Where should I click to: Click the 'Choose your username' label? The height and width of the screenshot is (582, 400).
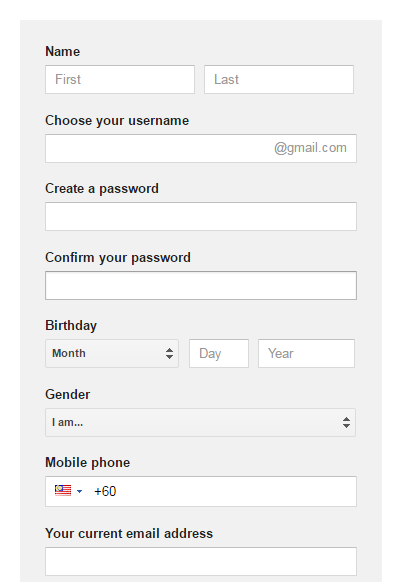tap(117, 121)
